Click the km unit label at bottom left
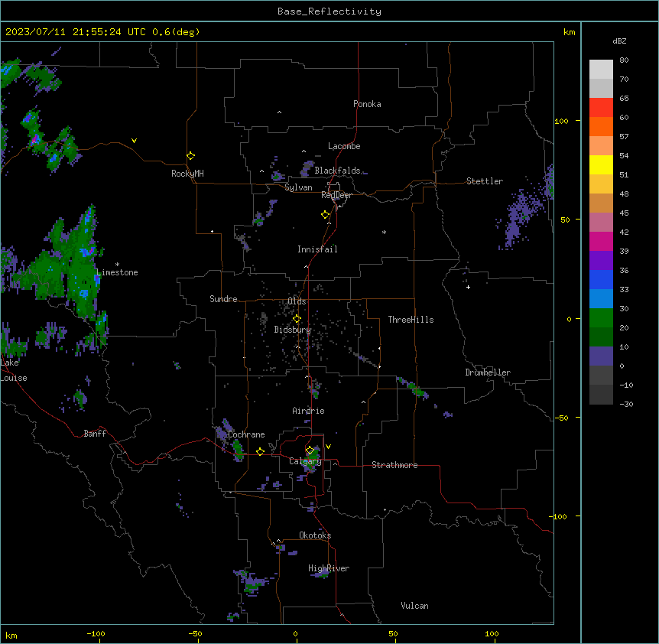Screen dimensions: 659x644 click(x=11, y=635)
